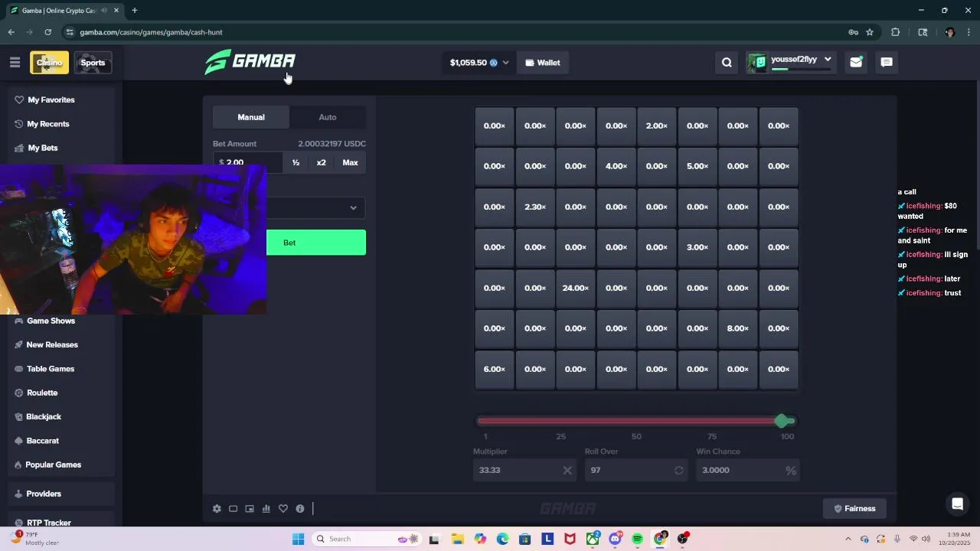Open support chat bubble widget
The height and width of the screenshot is (551, 980).
pos(957,504)
